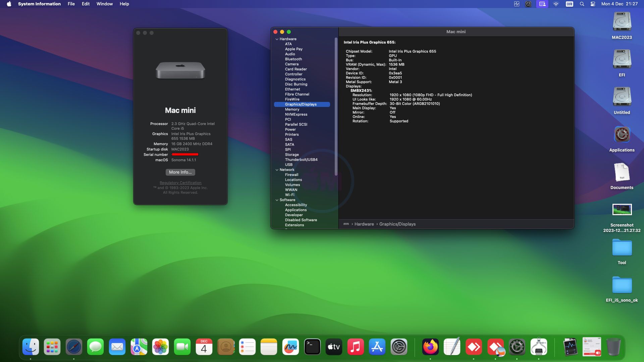Viewport: 644px width, 362px height.
Task: Open Wi-Fi status menu
Action: coord(556,4)
